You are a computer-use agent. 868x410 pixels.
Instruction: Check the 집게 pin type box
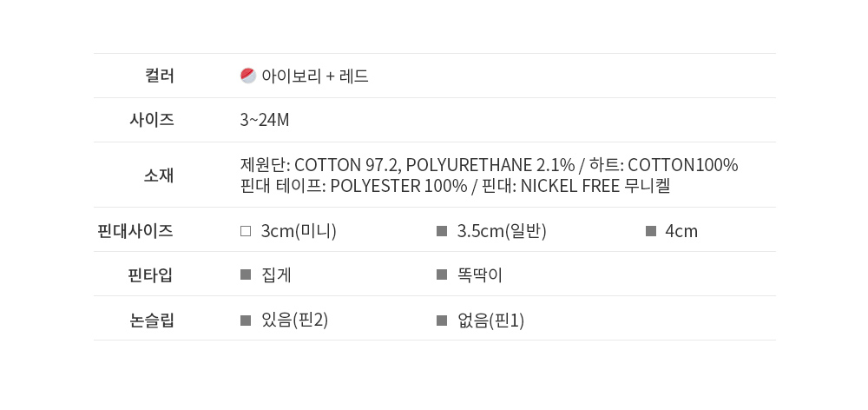tap(245, 275)
